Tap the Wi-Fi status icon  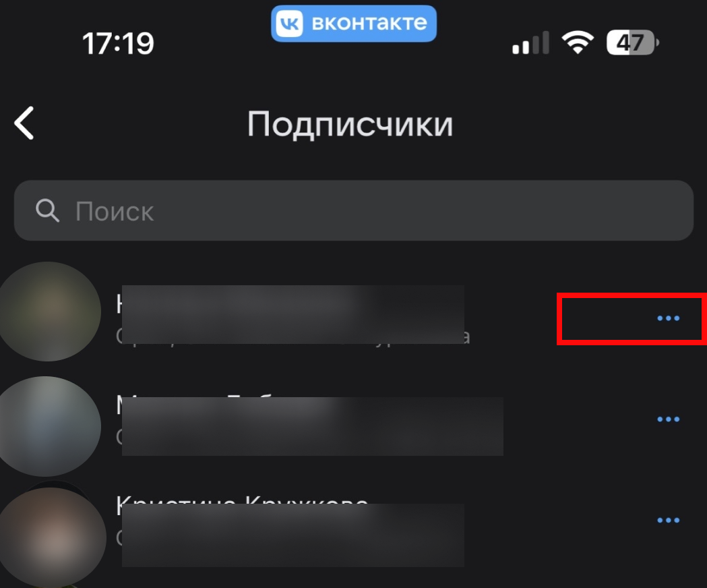pyautogui.click(x=578, y=43)
